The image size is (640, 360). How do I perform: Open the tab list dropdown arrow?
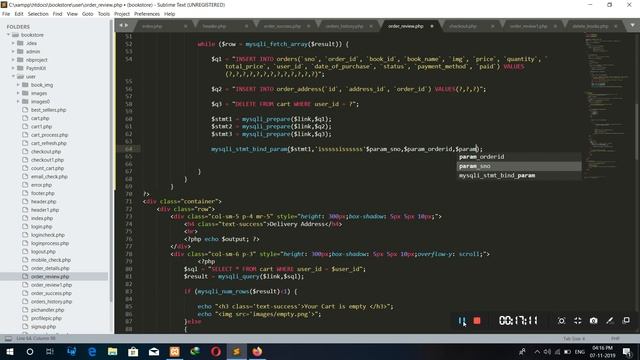tap(632, 25)
